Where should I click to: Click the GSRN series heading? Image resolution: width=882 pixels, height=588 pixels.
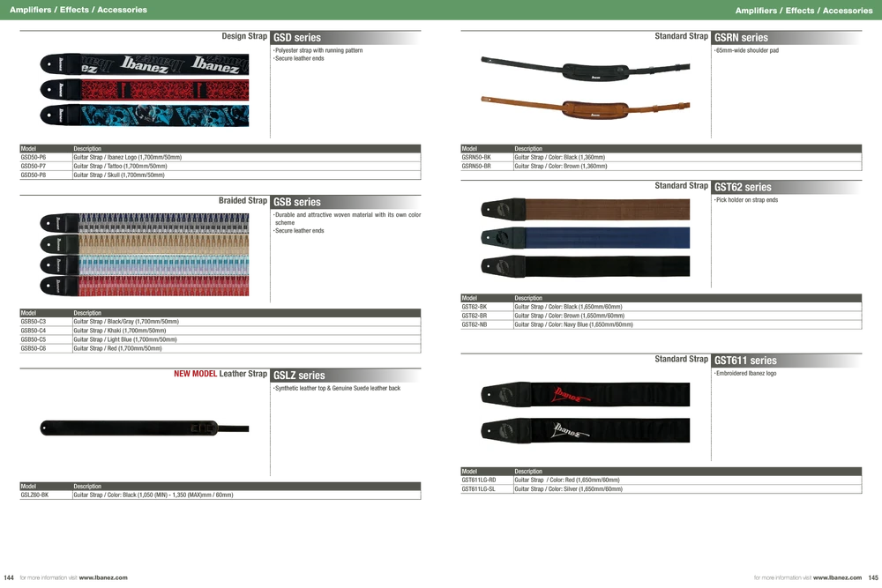(x=741, y=38)
